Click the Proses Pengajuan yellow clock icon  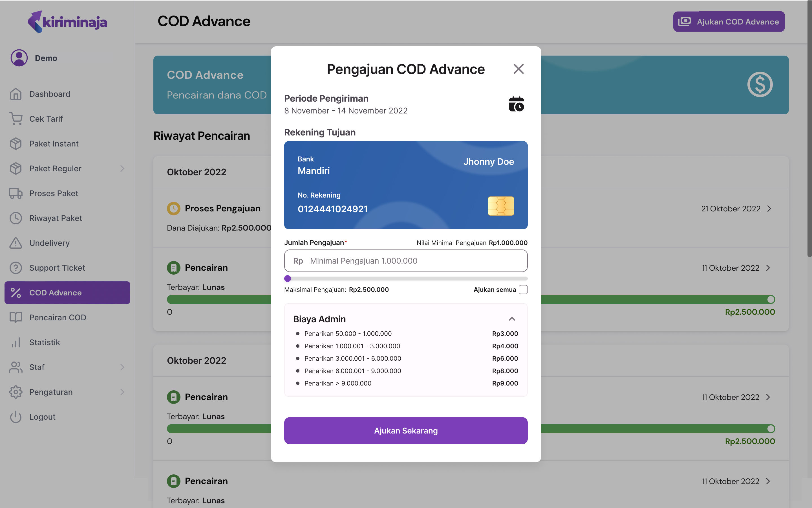(173, 208)
